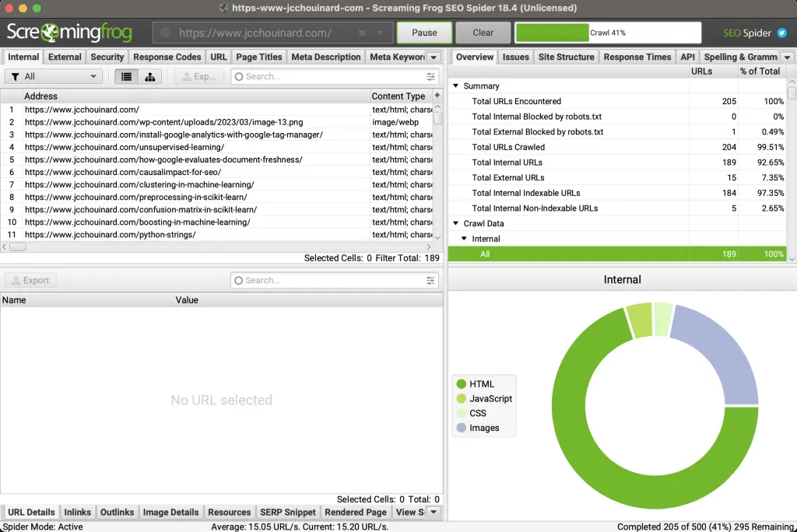Image resolution: width=797 pixels, height=532 pixels.
Task: Click the lower Search field
Action: coord(335,281)
